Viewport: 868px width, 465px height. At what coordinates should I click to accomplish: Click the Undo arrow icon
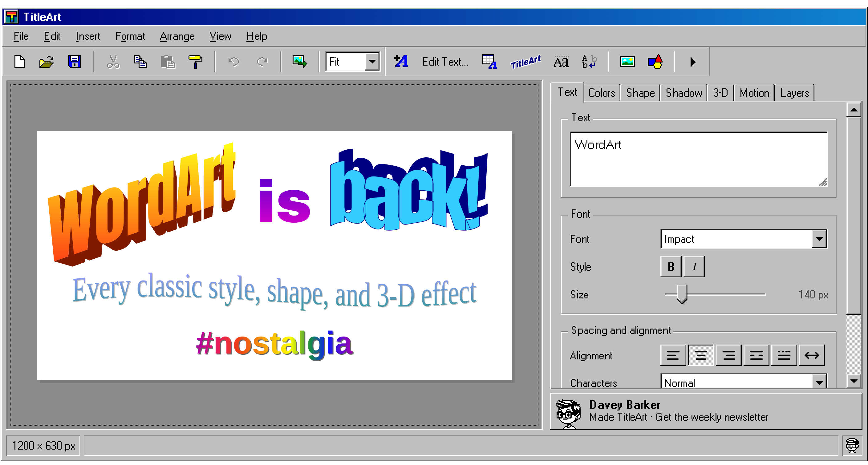233,62
